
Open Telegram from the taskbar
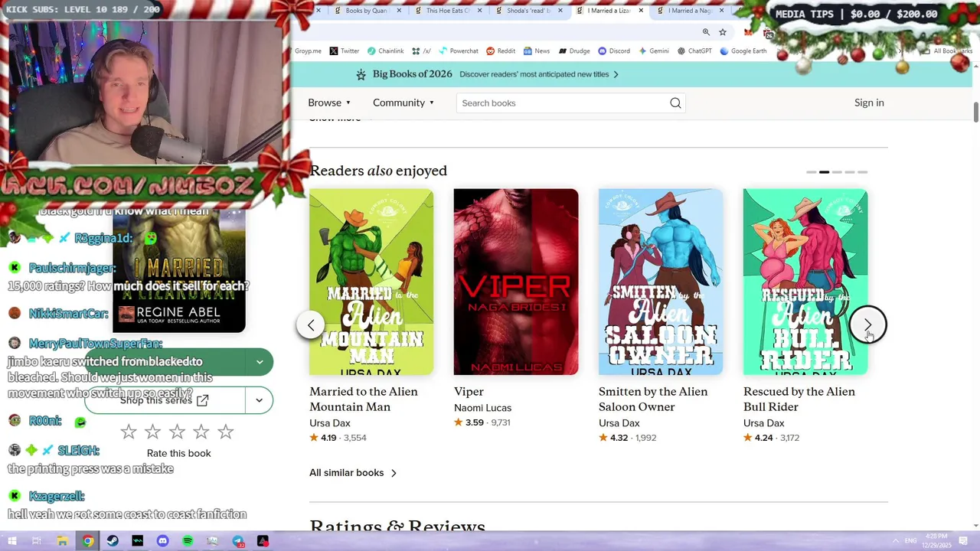click(x=238, y=541)
